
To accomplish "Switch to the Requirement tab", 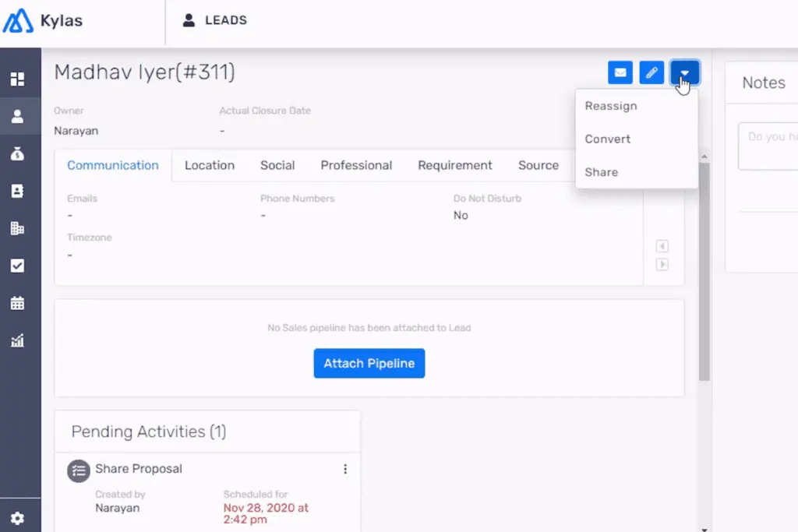I will pyautogui.click(x=455, y=165).
